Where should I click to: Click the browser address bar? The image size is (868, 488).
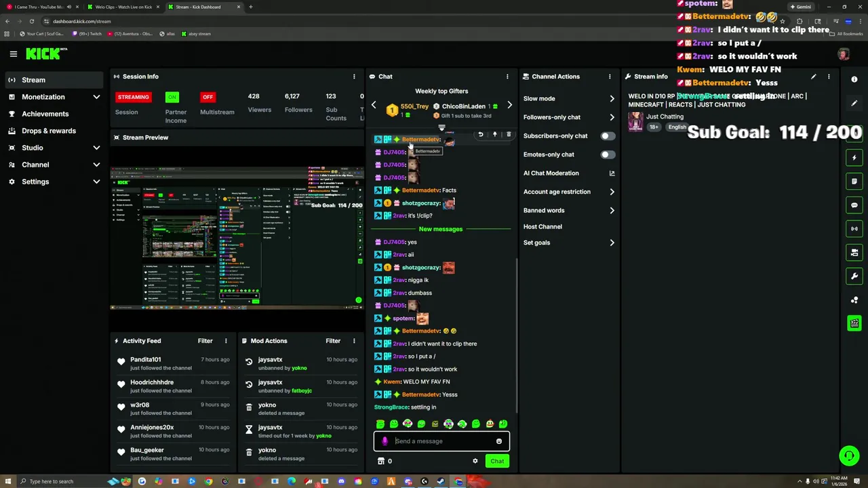click(x=407, y=21)
